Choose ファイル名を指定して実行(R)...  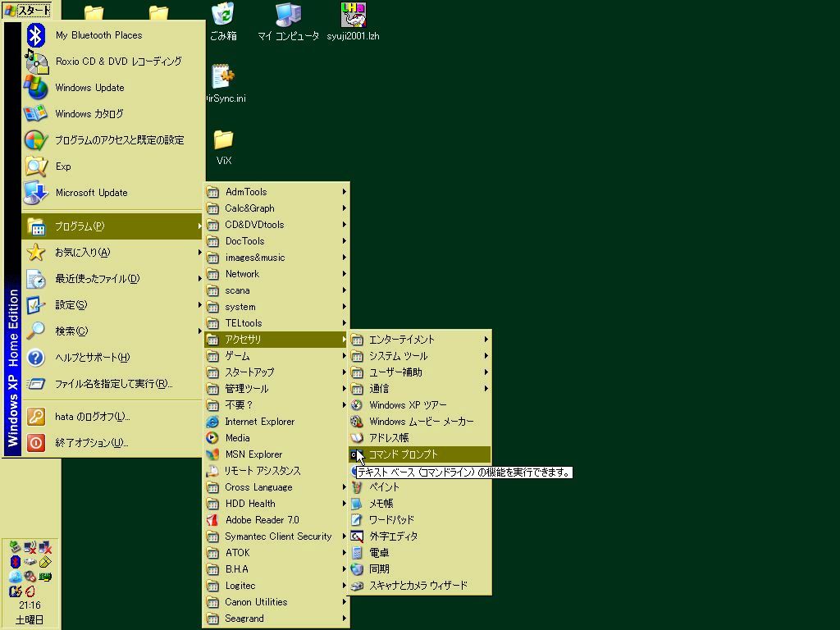112,384
